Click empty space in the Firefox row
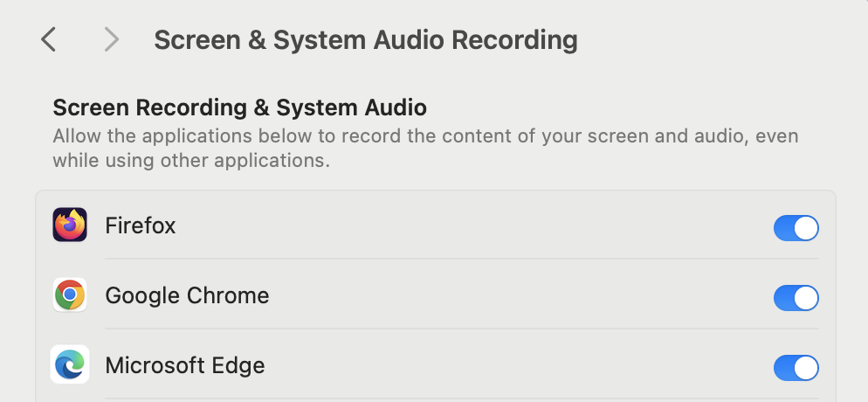The height and width of the screenshot is (402, 868). click(471, 226)
